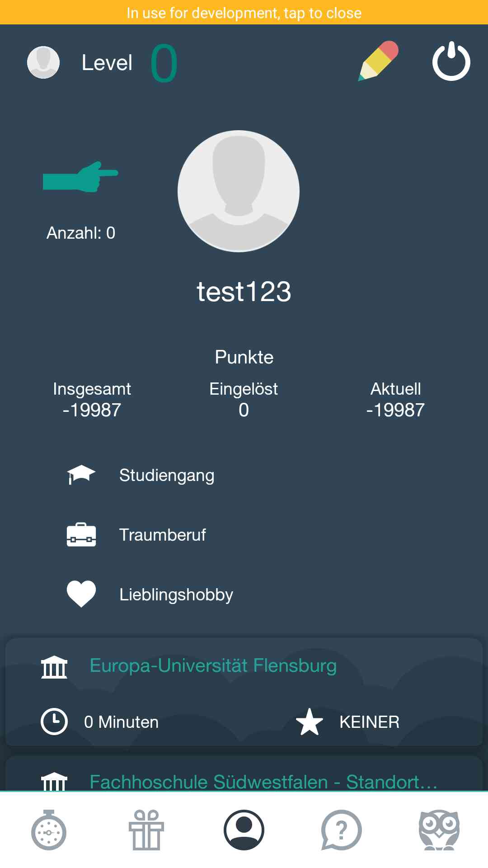
Task: Select the profile tab in bottom bar
Action: click(x=244, y=830)
